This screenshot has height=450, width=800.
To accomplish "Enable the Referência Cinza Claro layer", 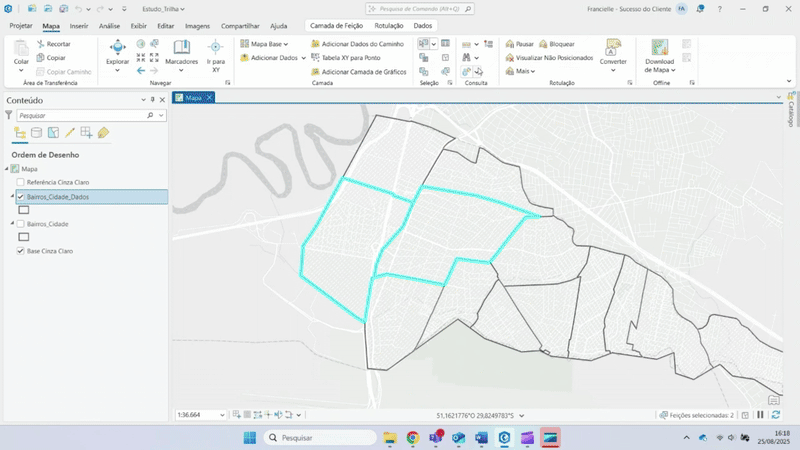I will point(21,183).
